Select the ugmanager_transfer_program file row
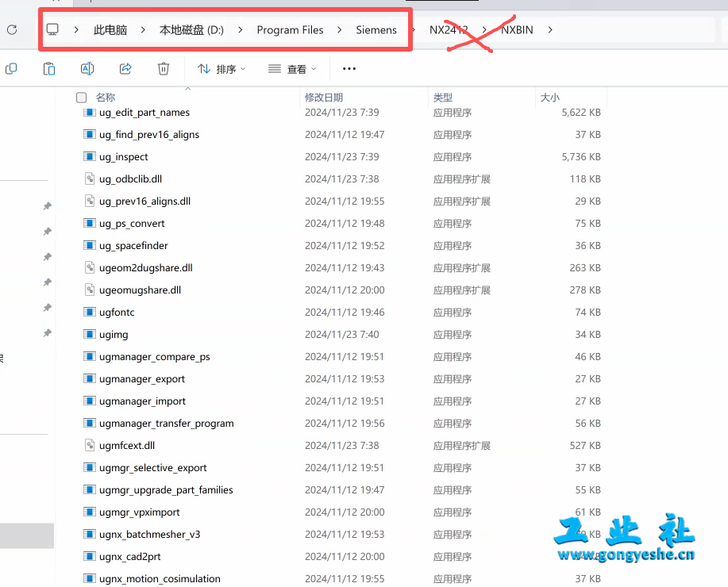 pos(166,424)
